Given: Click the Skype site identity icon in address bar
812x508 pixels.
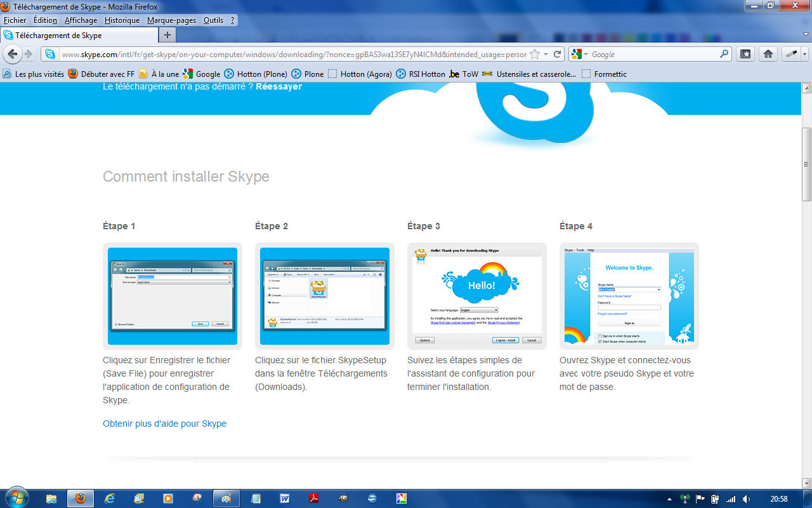Looking at the screenshot, I should (50, 54).
